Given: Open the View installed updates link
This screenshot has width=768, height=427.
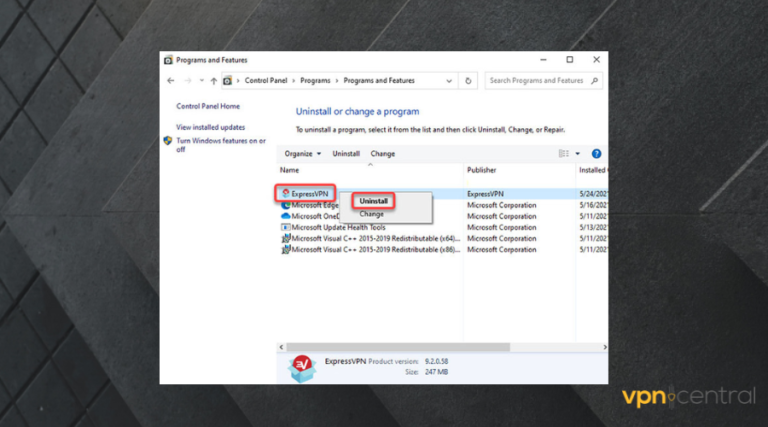Looking at the screenshot, I should [210, 127].
